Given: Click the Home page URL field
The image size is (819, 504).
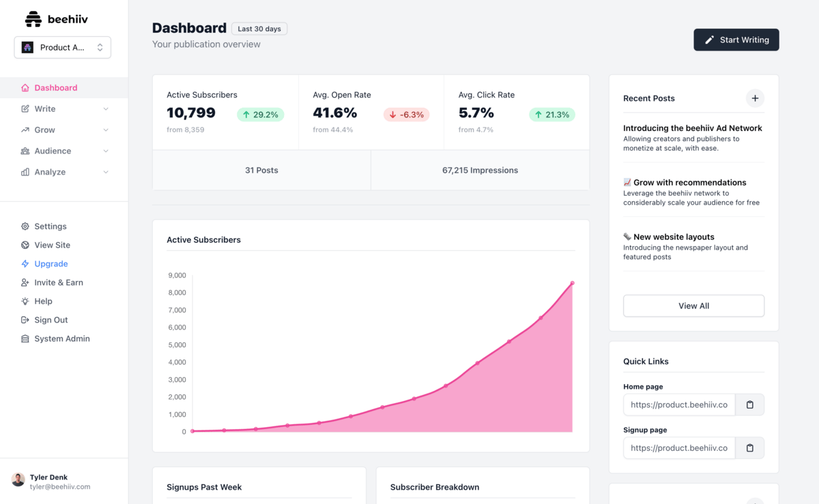Looking at the screenshot, I should tap(679, 404).
